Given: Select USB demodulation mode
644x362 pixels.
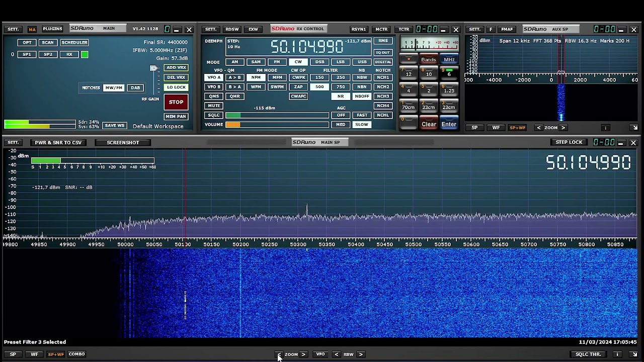Looking at the screenshot, I should [362, 62].
